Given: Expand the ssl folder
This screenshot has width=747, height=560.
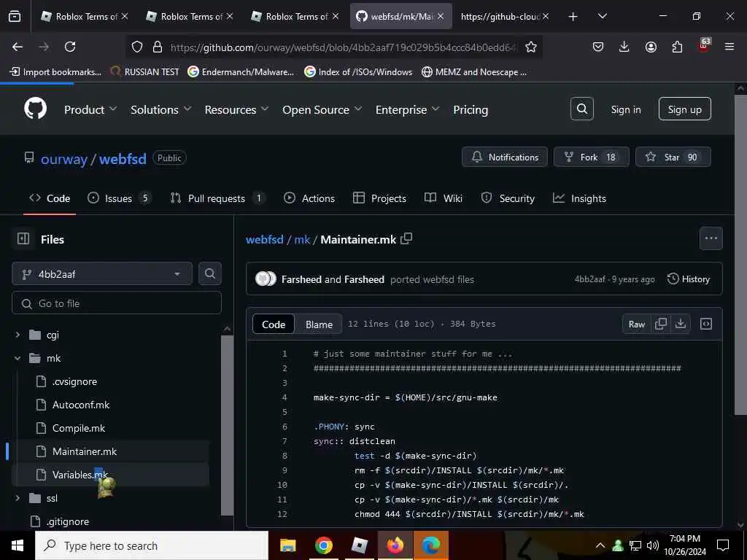Looking at the screenshot, I should (x=18, y=498).
